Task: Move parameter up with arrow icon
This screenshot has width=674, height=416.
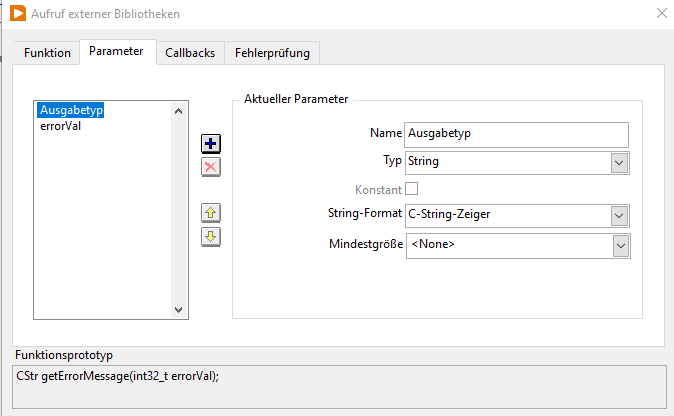Action: (x=211, y=213)
